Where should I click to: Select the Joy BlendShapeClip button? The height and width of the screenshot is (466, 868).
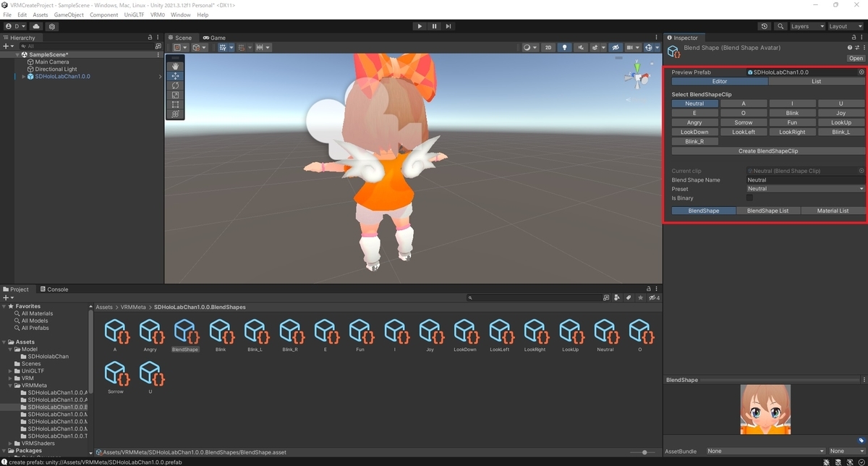(841, 113)
